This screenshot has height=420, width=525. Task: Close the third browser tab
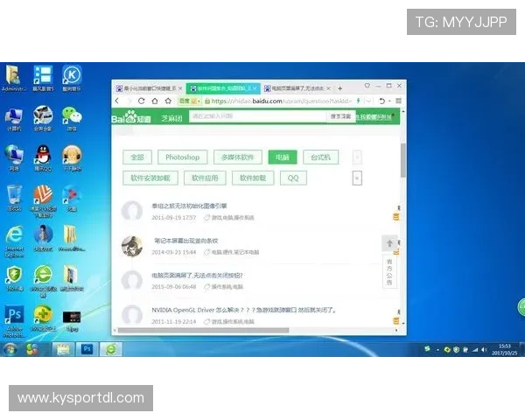[x=328, y=88]
